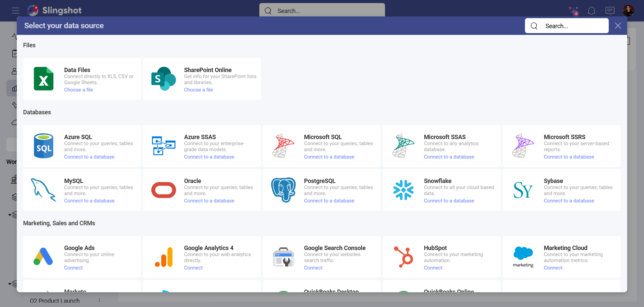
Task: Click Connect under Marketing Cloud
Action: coord(553,268)
